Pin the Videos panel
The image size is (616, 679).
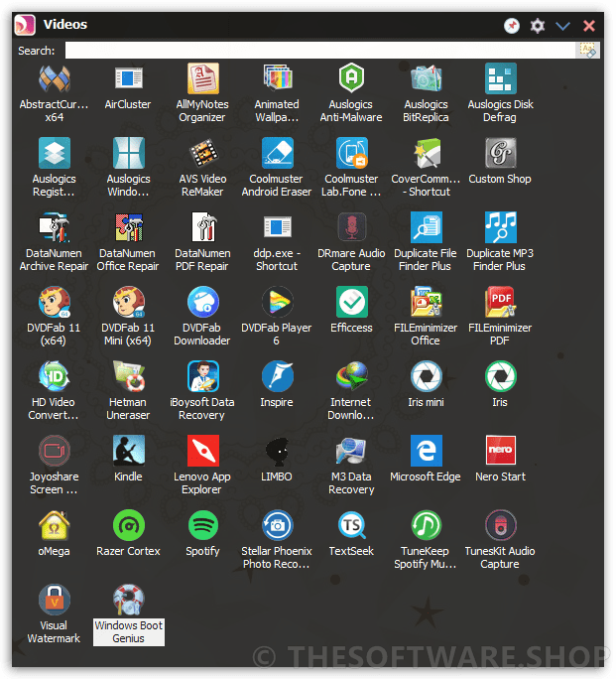(x=512, y=26)
